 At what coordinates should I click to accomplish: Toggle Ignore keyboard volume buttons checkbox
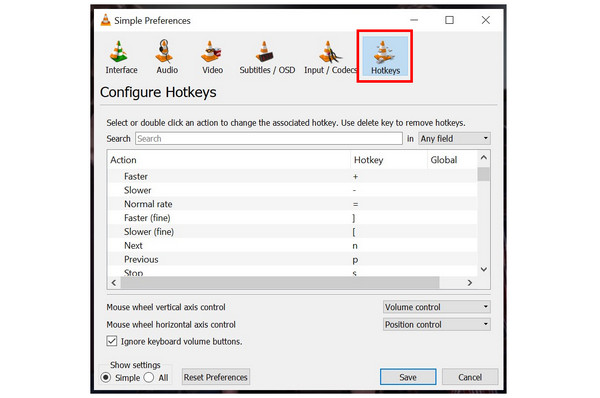point(112,341)
